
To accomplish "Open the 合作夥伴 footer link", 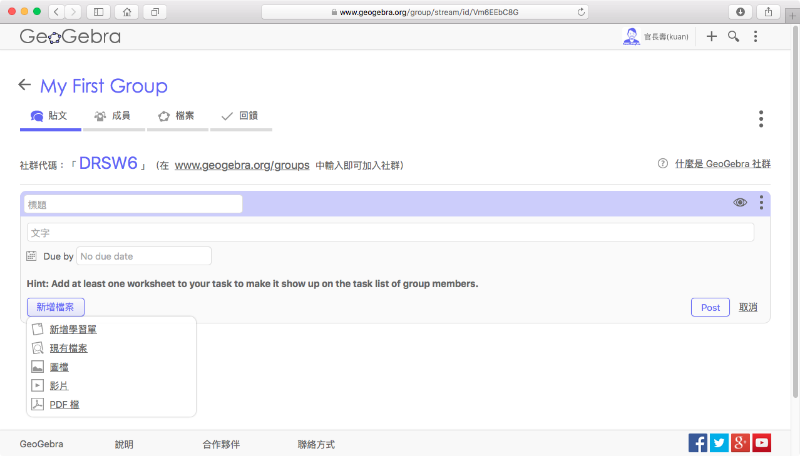I will click(221, 444).
